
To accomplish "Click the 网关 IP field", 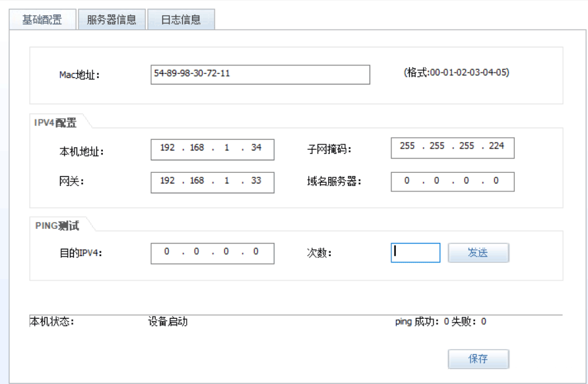I will pos(212,183).
